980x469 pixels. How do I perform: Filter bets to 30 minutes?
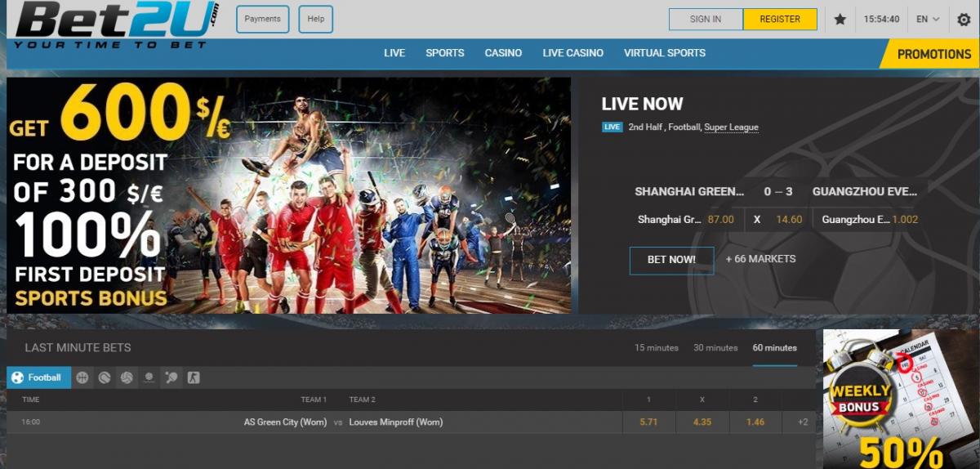click(715, 348)
